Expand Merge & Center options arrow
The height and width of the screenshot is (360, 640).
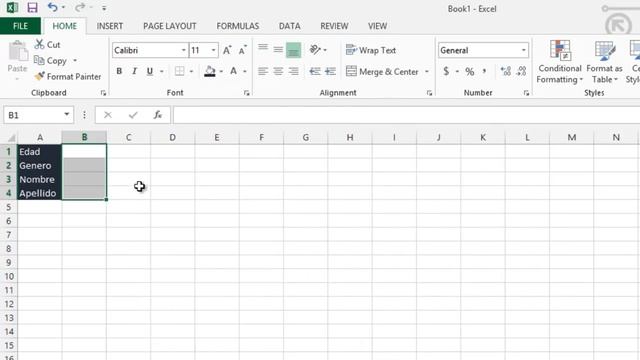coord(427,71)
